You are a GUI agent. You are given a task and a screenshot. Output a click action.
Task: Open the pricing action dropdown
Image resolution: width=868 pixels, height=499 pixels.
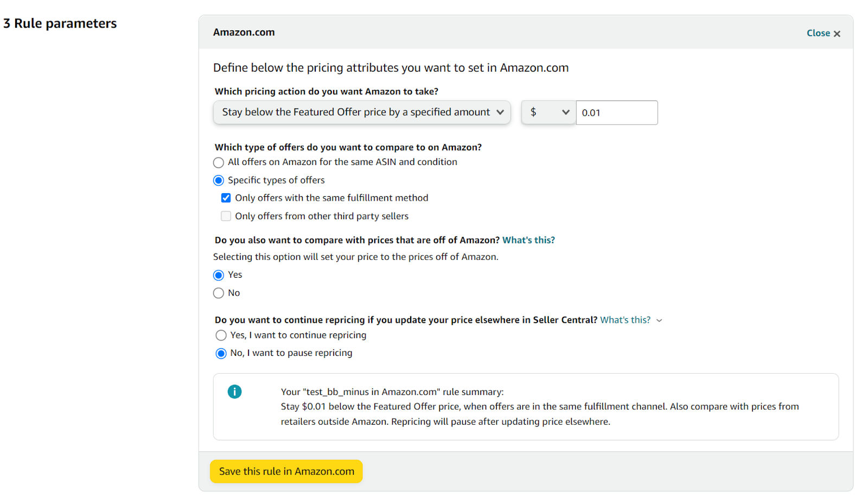361,112
